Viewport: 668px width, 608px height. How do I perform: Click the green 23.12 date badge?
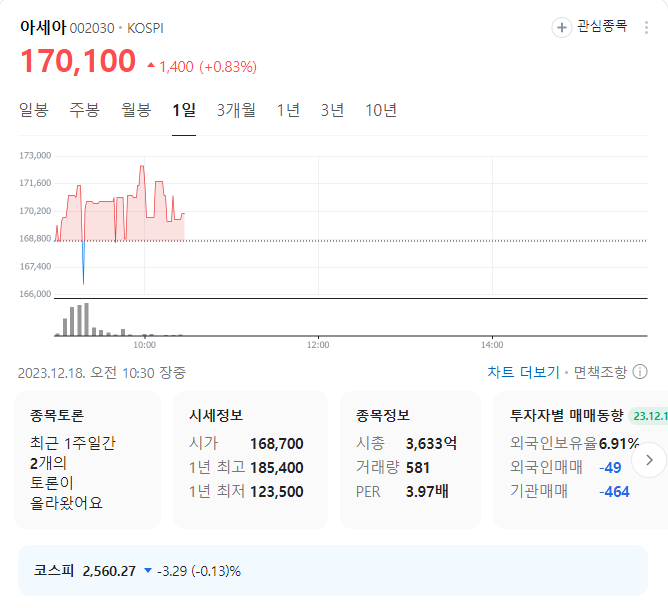pyautogui.click(x=648, y=415)
